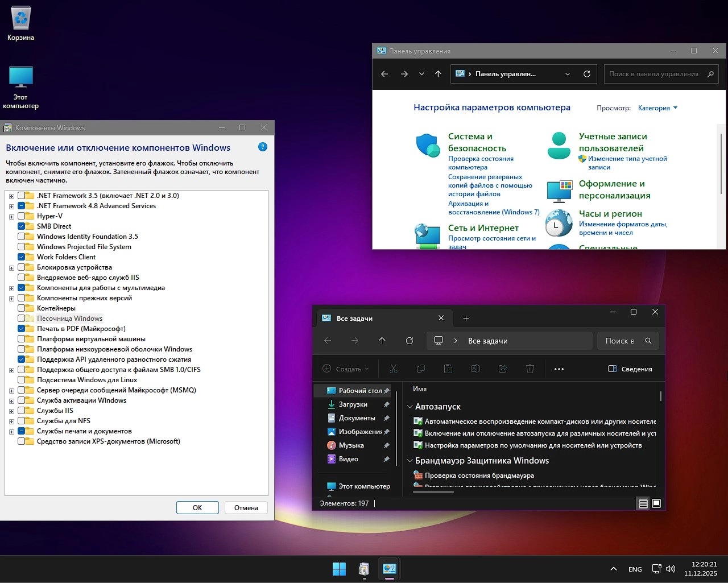Click the refresh icon in All Tasks window
728x583 pixels.
pyautogui.click(x=409, y=341)
